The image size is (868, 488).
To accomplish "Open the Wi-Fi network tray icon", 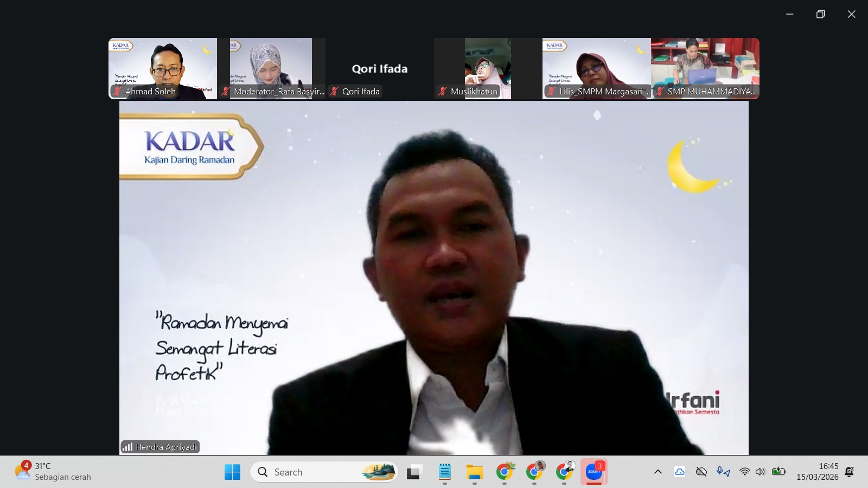I will [744, 472].
